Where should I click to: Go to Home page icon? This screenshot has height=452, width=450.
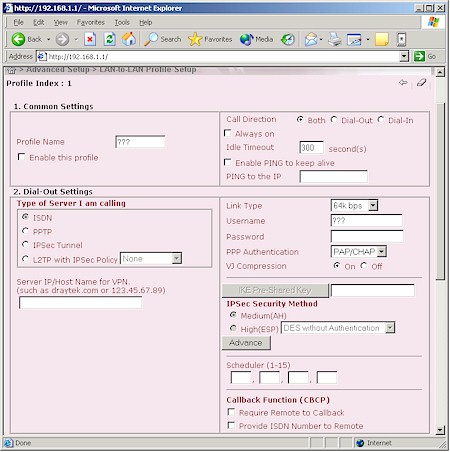pos(129,39)
